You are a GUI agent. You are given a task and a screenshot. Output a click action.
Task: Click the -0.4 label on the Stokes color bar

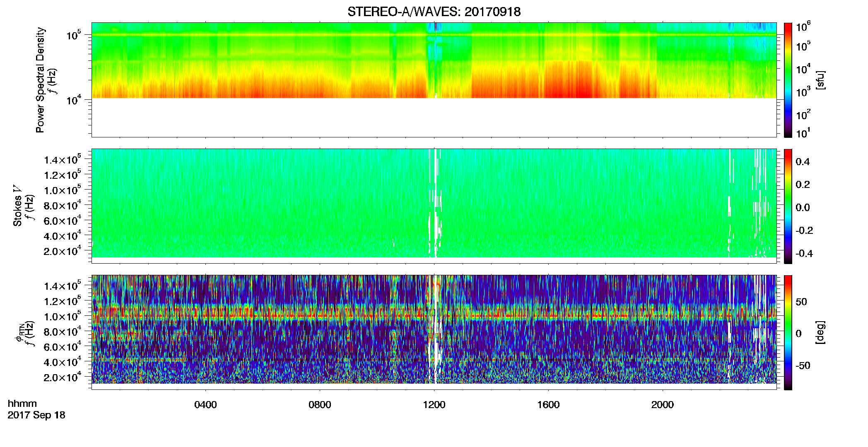pyautogui.click(x=804, y=253)
